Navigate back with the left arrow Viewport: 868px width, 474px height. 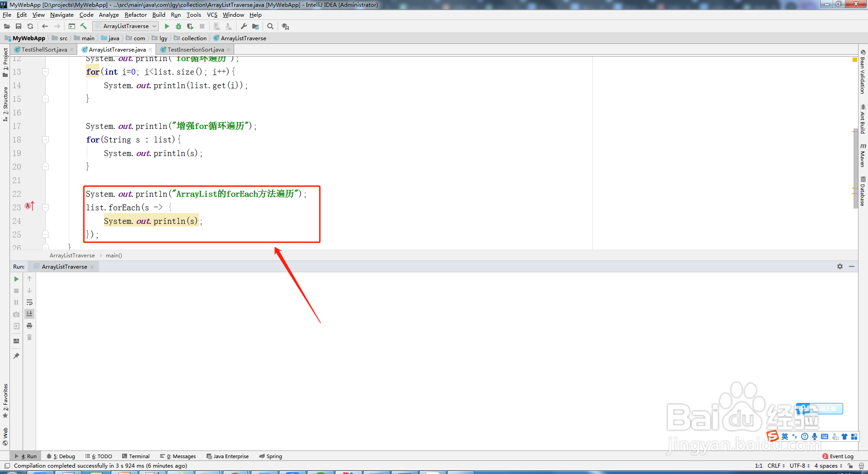click(45, 27)
